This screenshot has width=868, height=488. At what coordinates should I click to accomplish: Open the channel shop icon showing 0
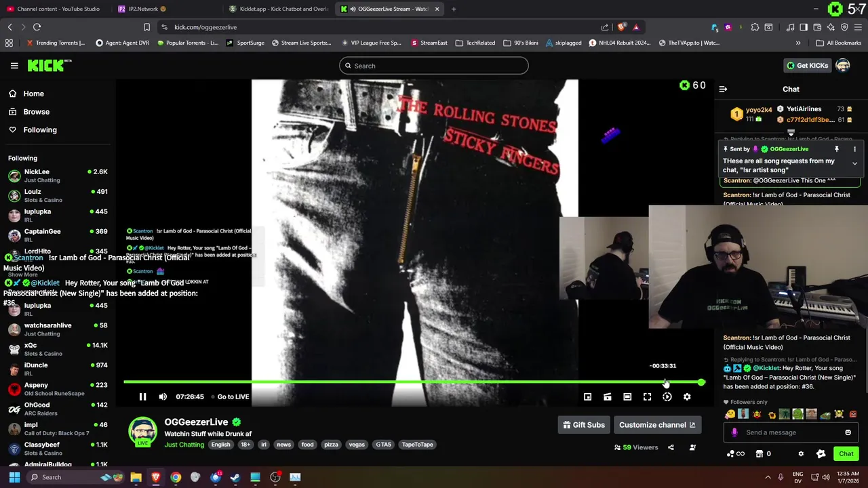763,453
